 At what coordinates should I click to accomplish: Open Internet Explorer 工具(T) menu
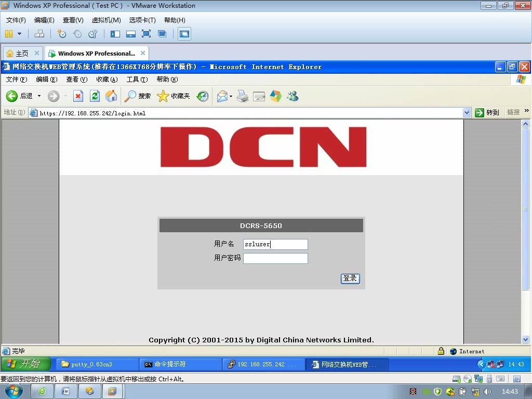pyautogui.click(x=137, y=79)
